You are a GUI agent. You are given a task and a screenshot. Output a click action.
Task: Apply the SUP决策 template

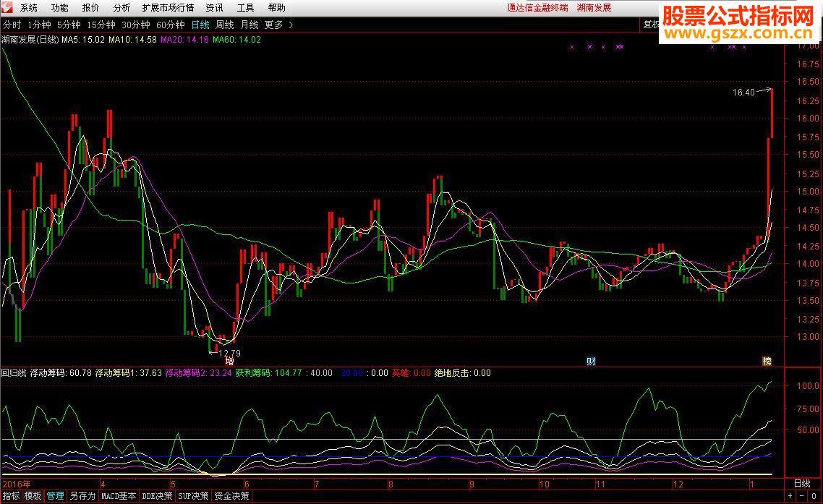(193, 495)
